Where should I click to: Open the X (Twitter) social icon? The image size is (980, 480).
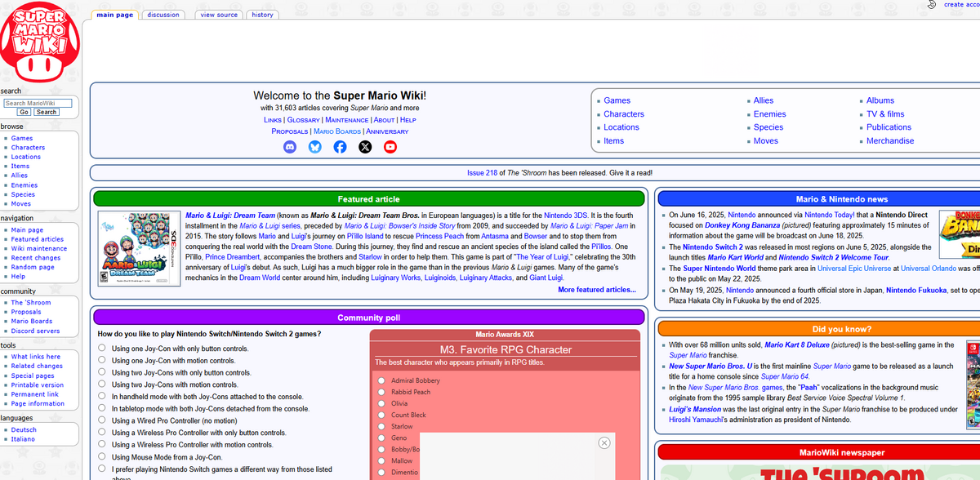(x=365, y=147)
